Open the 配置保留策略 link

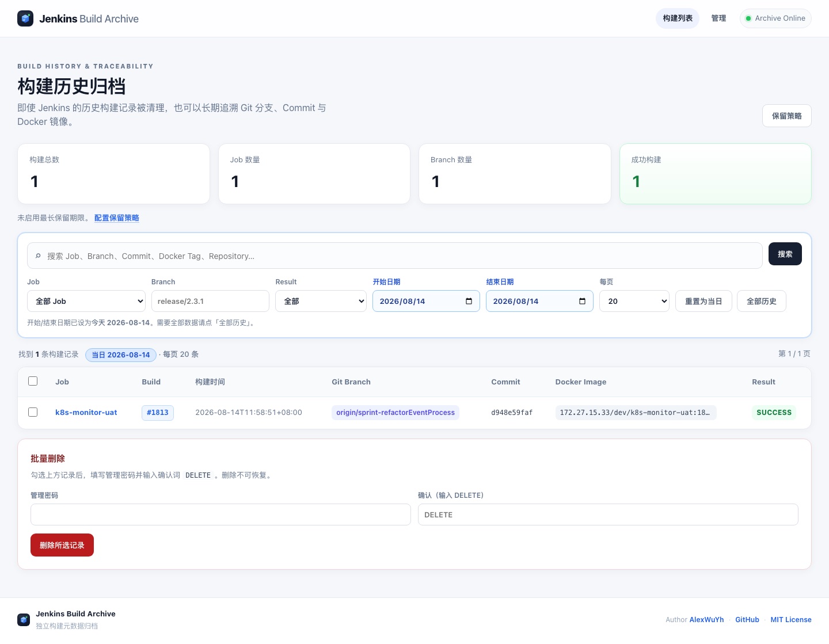(x=117, y=218)
